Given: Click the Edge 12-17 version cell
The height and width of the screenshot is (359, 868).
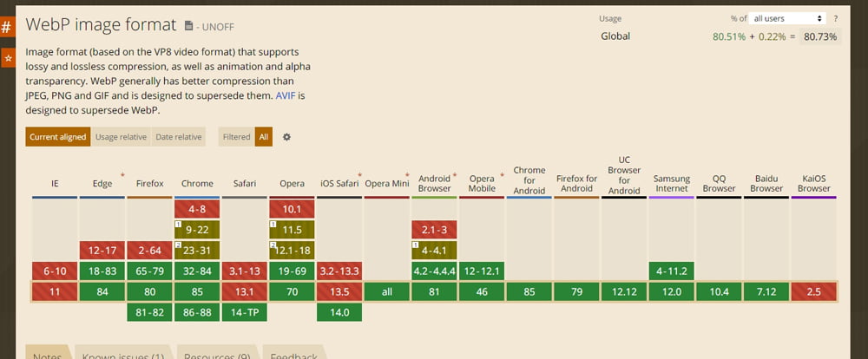Looking at the screenshot, I should tap(102, 250).
